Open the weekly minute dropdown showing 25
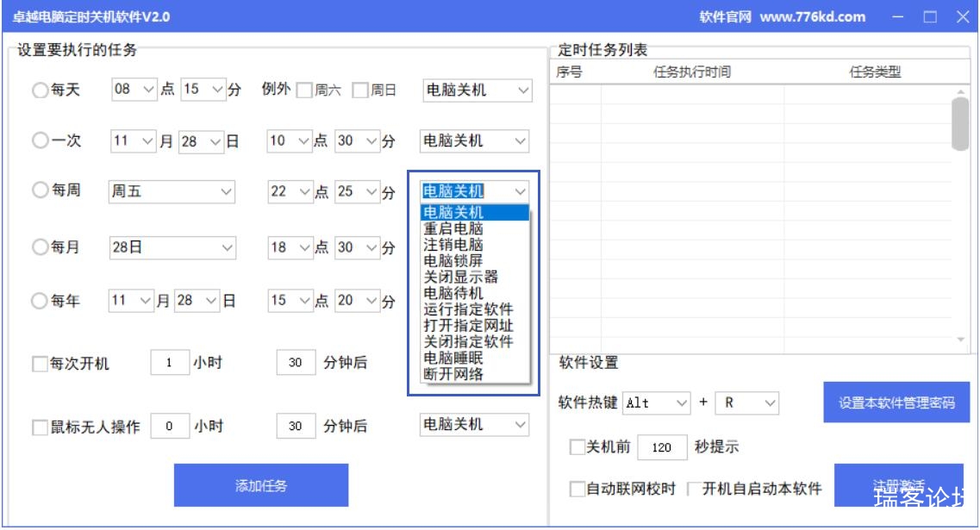980x530 pixels. [358, 191]
